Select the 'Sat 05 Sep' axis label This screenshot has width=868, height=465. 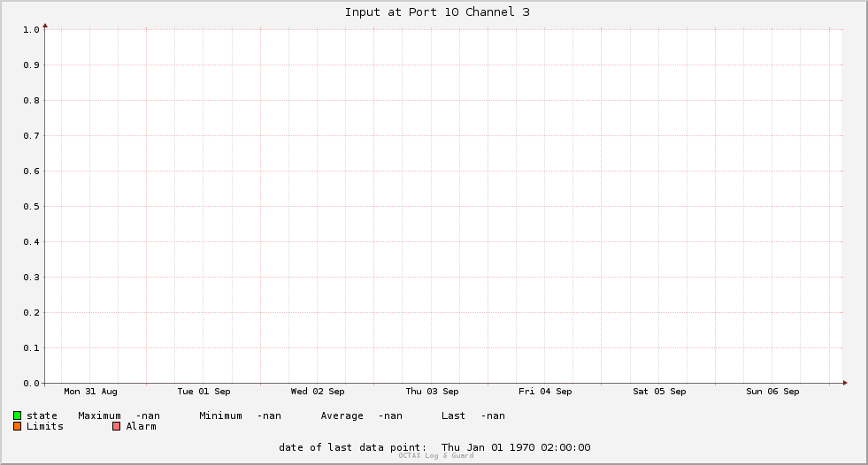click(659, 392)
